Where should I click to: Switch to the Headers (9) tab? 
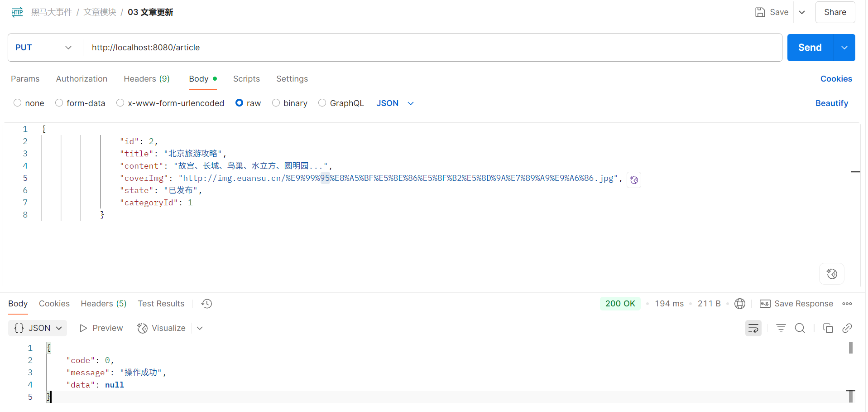point(146,79)
